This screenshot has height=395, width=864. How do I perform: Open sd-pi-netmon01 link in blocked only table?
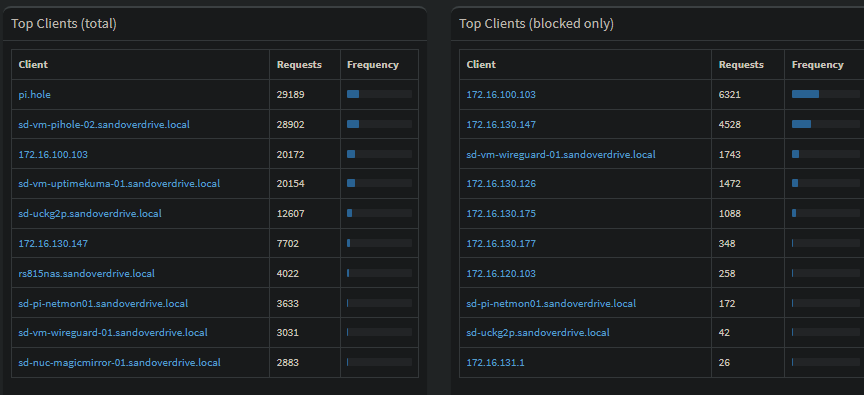[551, 304]
